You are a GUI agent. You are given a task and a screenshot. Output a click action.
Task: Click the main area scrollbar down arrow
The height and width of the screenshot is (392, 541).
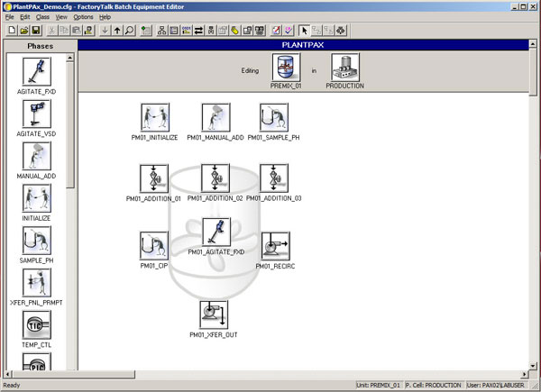(533, 366)
